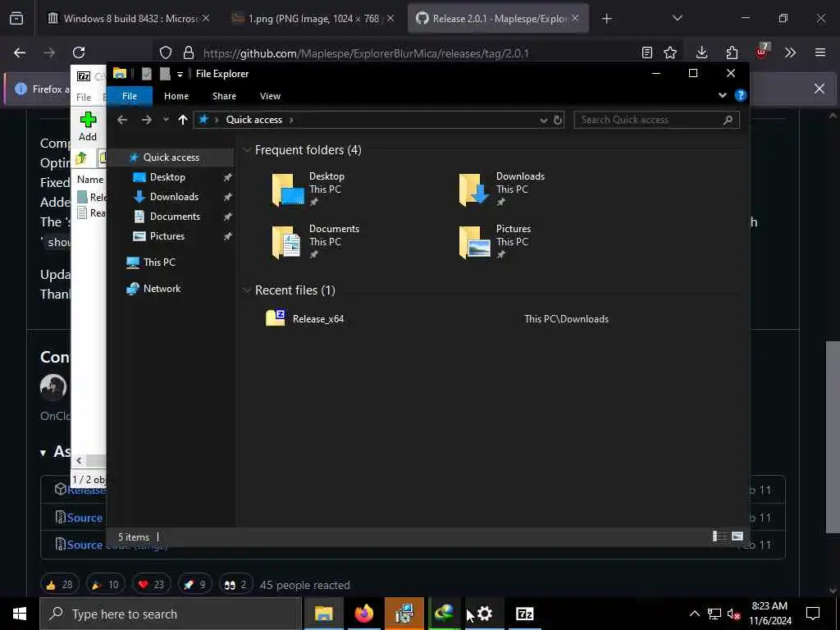The image size is (840, 630).
Task: Show hidden tray icons chevron
Action: point(694,614)
